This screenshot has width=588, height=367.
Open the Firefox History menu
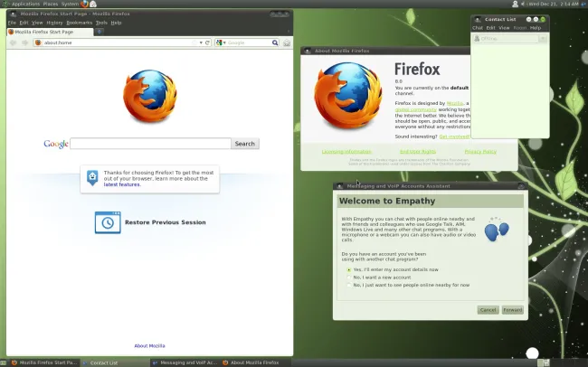(x=54, y=23)
